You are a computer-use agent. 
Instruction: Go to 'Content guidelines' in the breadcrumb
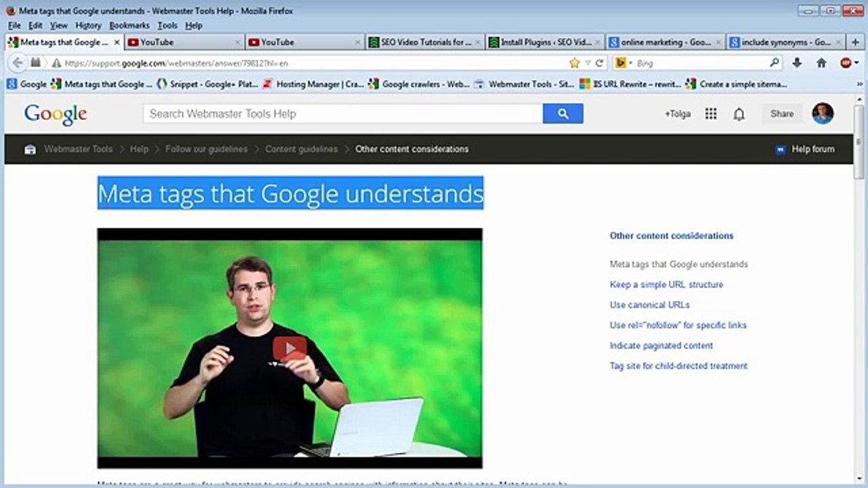click(301, 149)
